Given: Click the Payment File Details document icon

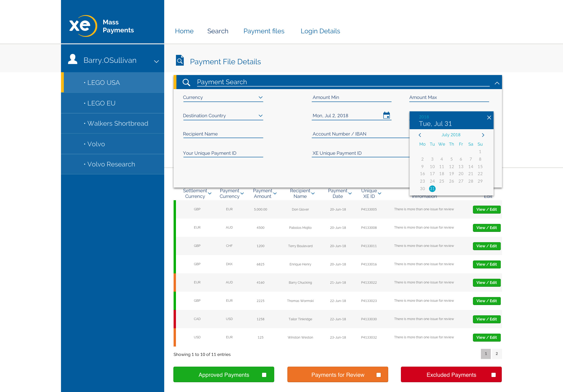Looking at the screenshot, I should [180, 60].
